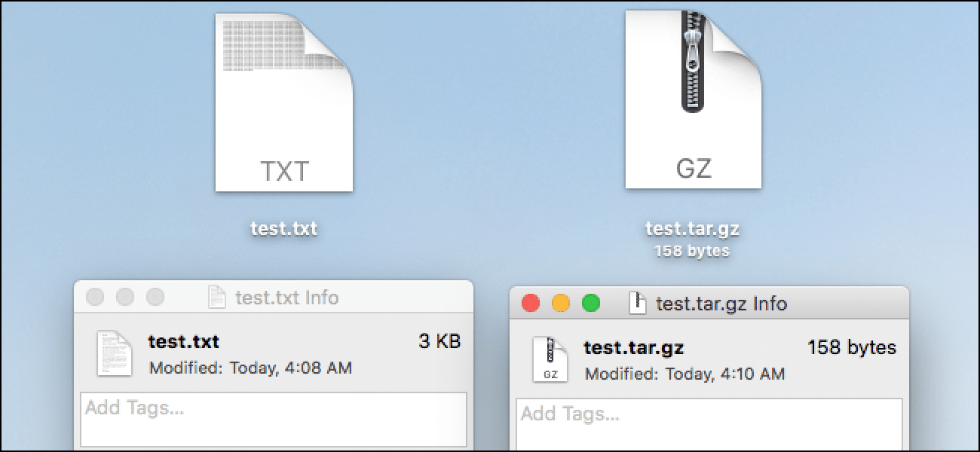
Task: Close the inactive test.txt Info window
Action: point(95,297)
